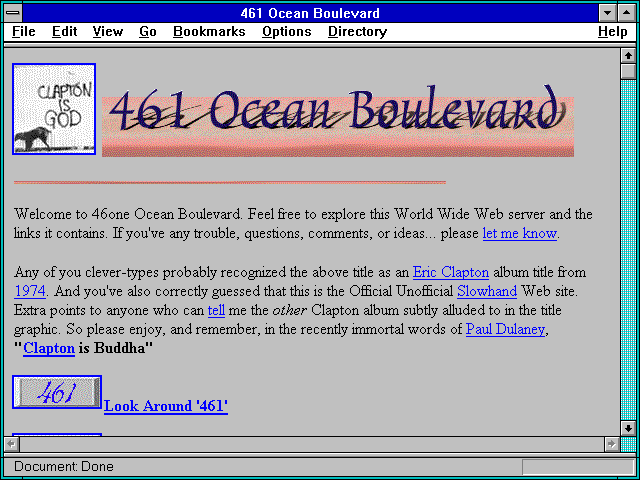Image resolution: width=640 pixels, height=480 pixels.
Task: Click the horizontal scrollbar right arrow
Action: [x=611, y=444]
